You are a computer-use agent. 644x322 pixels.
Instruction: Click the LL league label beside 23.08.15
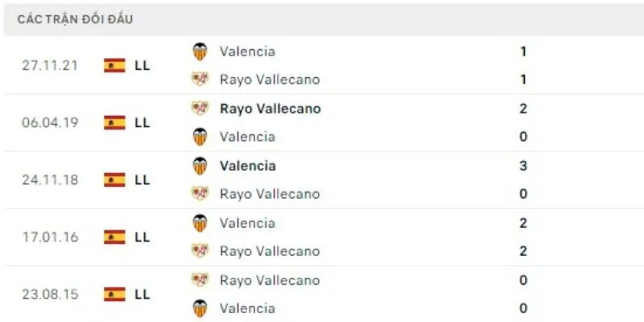point(142,294)
